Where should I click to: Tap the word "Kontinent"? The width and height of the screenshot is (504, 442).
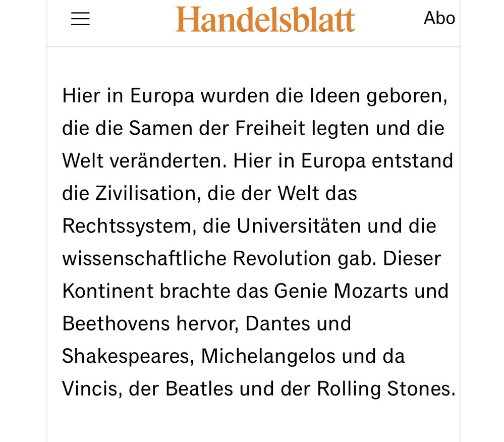pyautogui.click(x=107, y=291)
